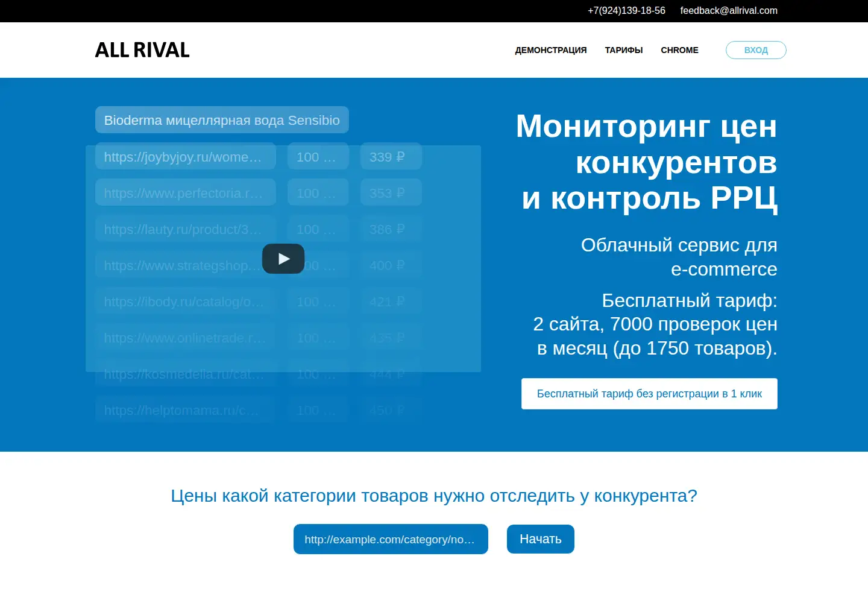Select the helptomama.ru URL row
868x603 pixels.
pos(186,410)
